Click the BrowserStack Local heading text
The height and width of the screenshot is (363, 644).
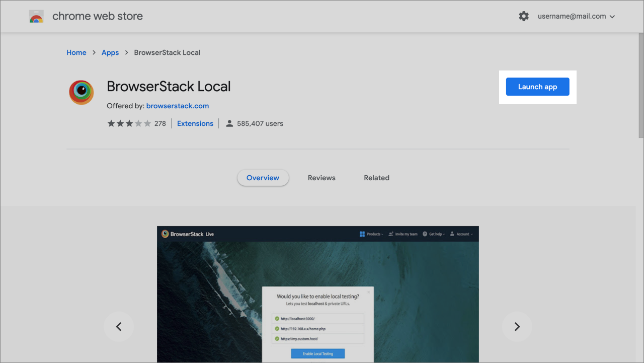click(x=169, y=86)
